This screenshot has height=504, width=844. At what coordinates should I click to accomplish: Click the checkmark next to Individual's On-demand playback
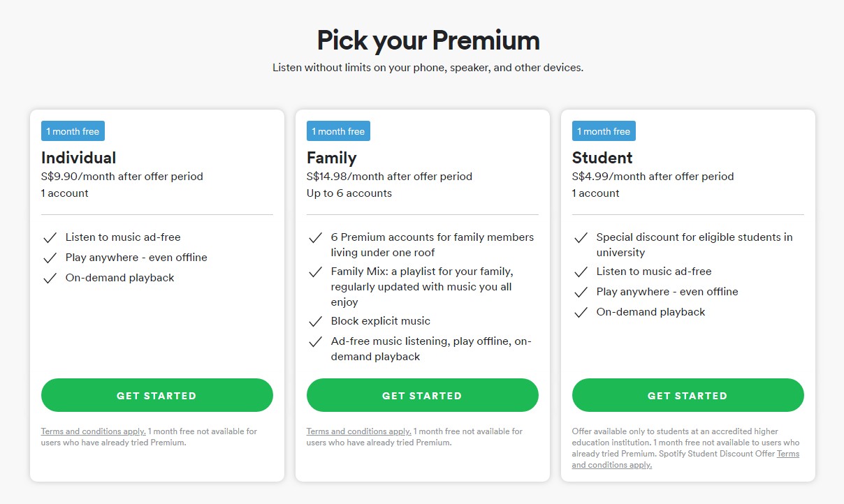[50, 279]
